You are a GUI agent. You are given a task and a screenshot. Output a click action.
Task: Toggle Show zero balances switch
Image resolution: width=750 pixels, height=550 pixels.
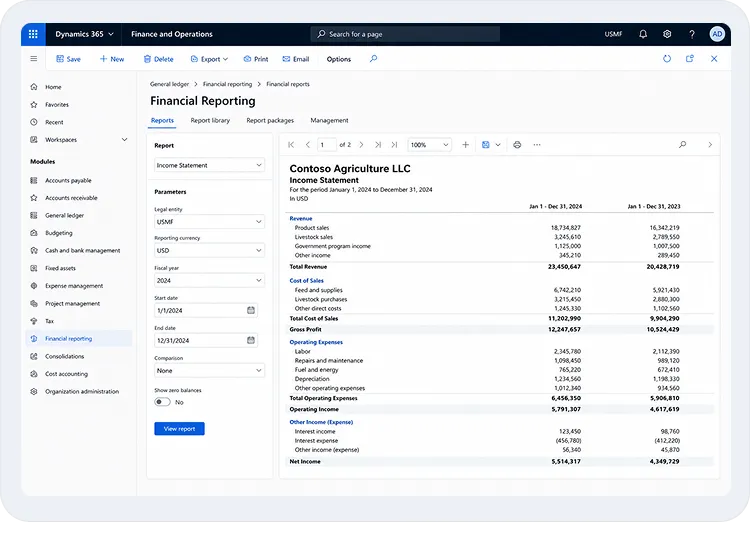162,402
